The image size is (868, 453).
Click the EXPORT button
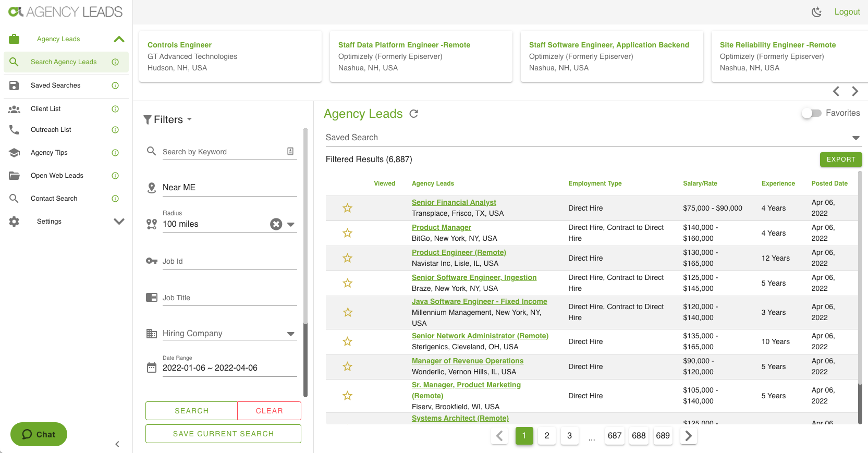click(x=841, y=160)
